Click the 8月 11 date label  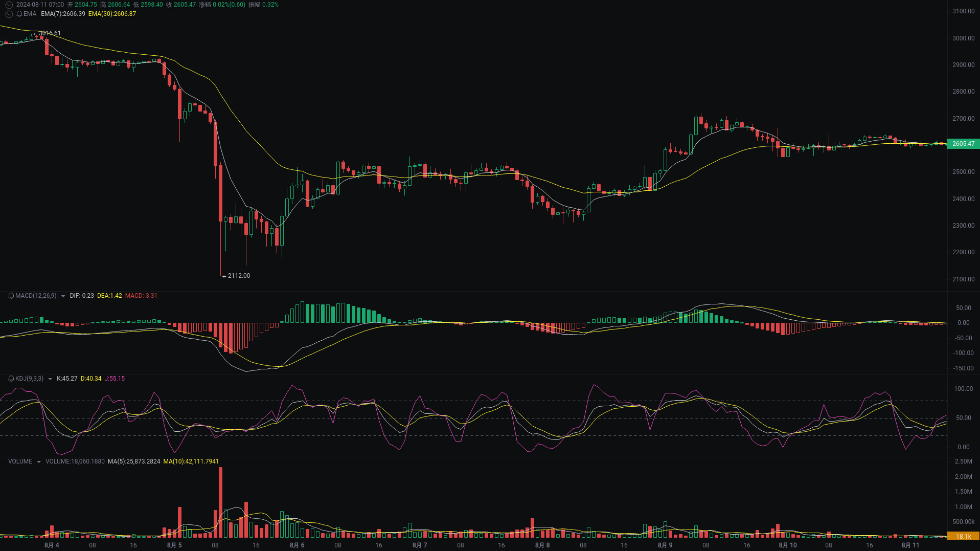[910, 545]
